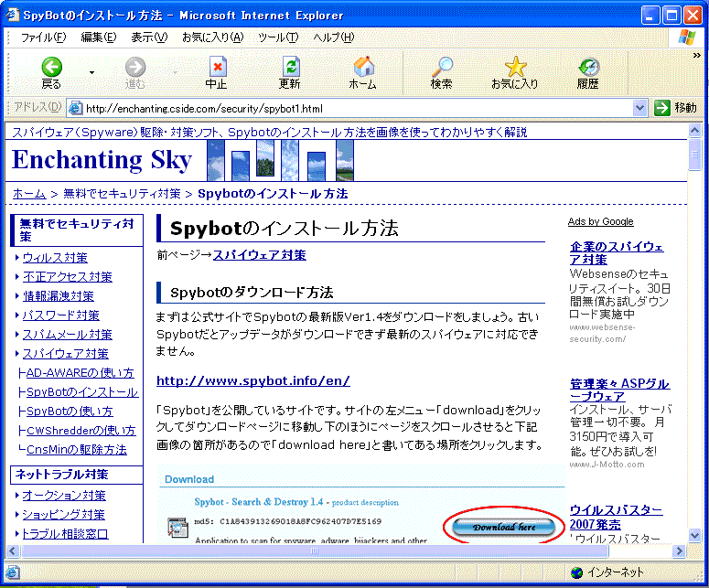Click the 移動 go button
709x588 pixels.
[675, 108]
